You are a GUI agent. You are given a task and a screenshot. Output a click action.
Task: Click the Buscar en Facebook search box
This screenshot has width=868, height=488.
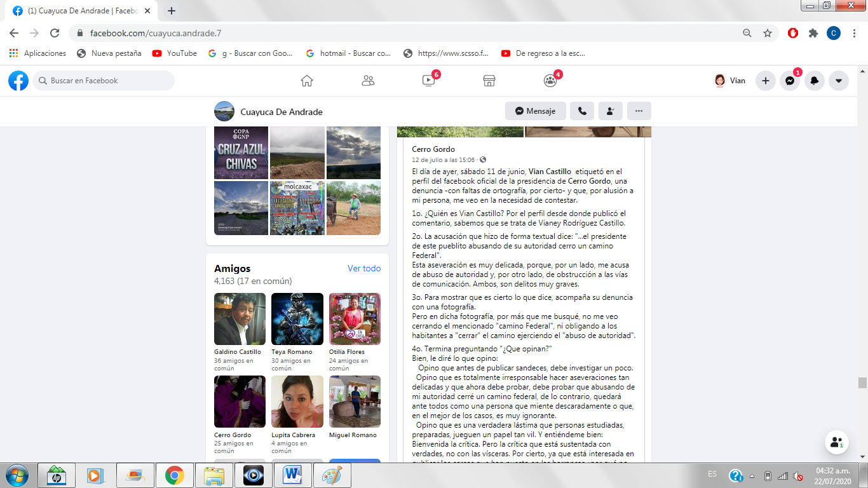104,81
